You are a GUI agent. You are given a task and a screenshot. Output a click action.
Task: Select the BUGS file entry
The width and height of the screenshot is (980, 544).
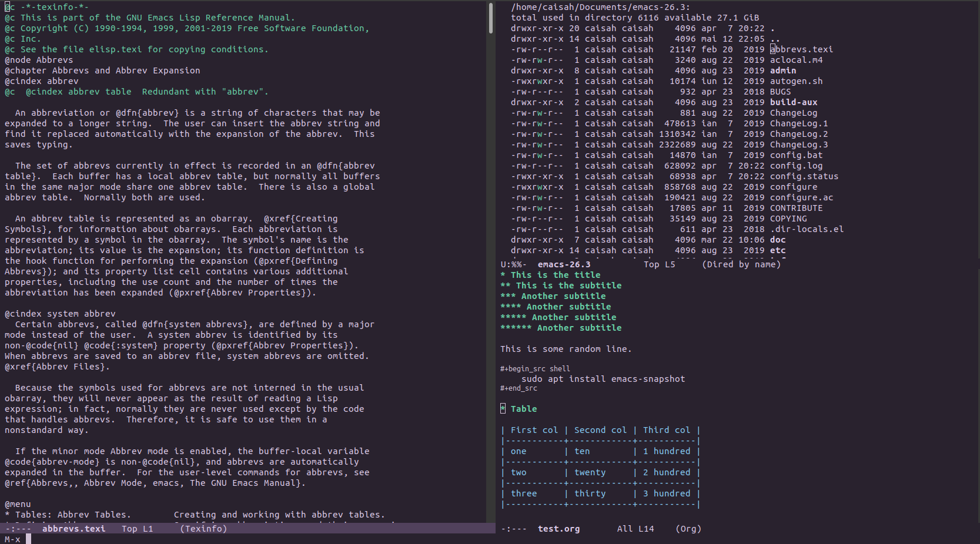point(780,92)
